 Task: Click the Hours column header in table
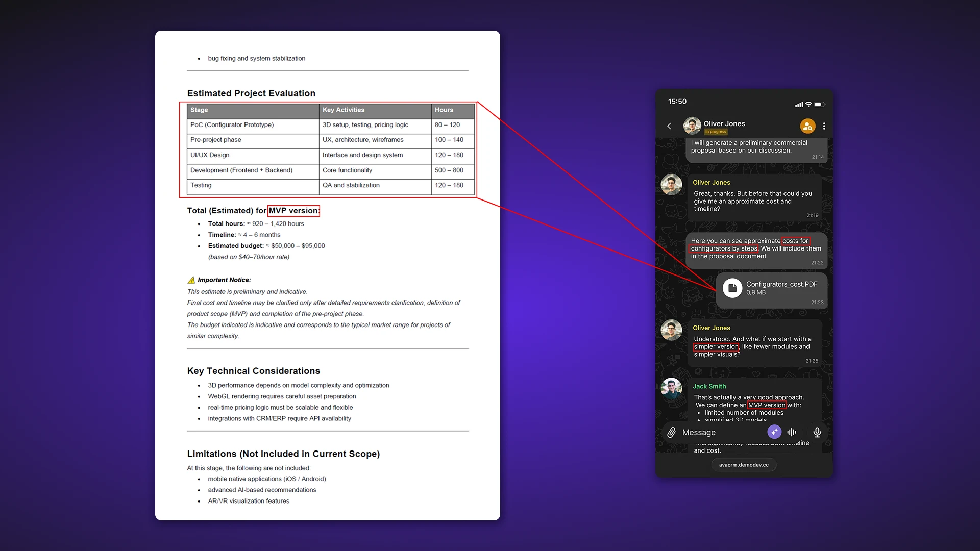pos(444,110)
